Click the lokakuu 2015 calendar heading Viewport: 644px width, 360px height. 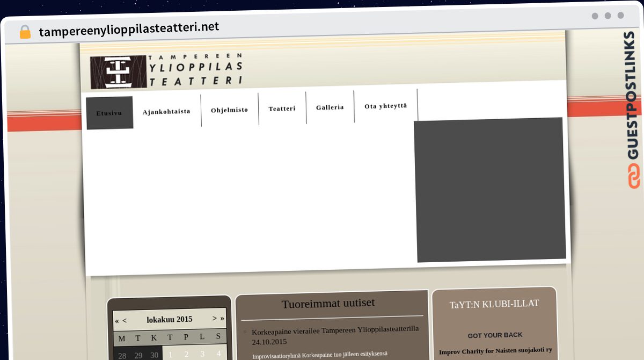click(x=169, y=319)
